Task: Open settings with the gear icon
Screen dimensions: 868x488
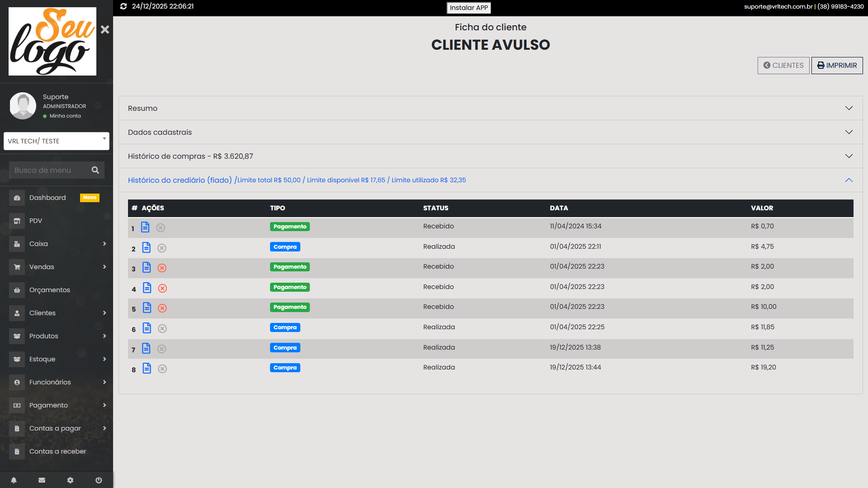Action: [x=70, y=480]
